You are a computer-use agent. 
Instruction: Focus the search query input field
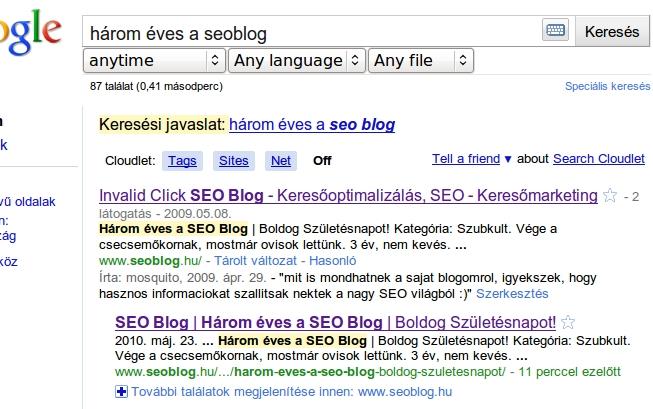click(x=312, y=32)
